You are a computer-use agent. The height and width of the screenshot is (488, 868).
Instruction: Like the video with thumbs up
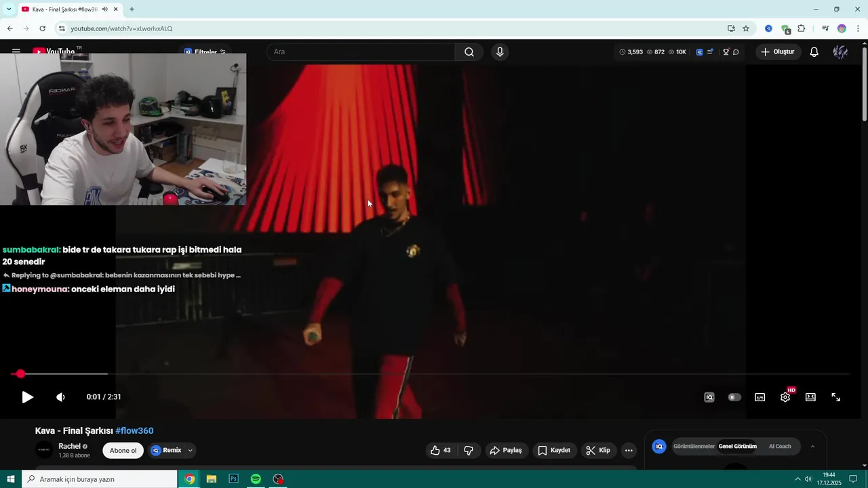tap(441, 450)
